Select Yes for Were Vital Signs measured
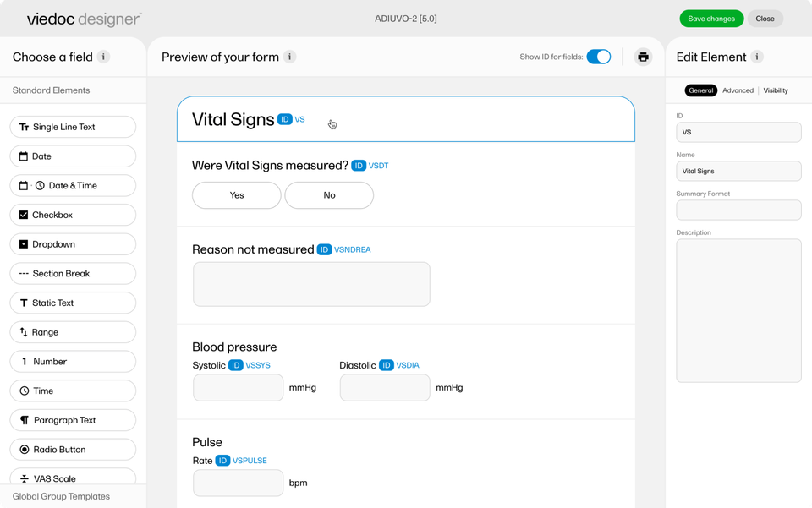Screen dimensions: 812x508 point(236,195)
